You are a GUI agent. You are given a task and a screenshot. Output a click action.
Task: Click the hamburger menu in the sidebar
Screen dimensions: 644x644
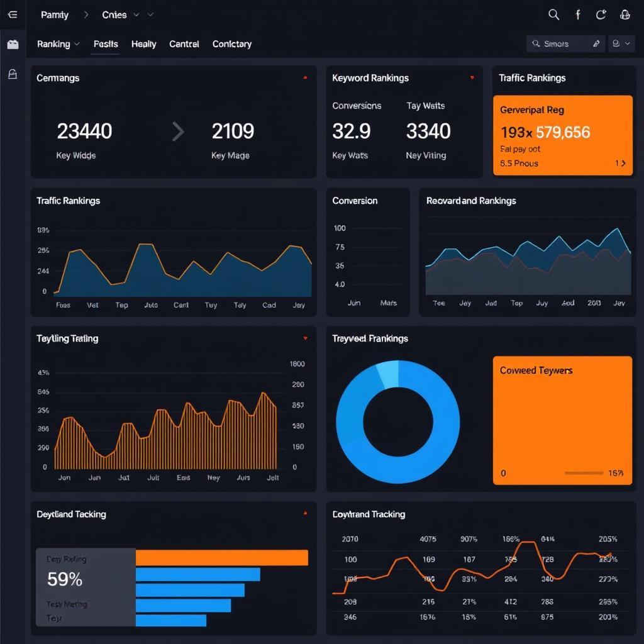coord(13,14)
